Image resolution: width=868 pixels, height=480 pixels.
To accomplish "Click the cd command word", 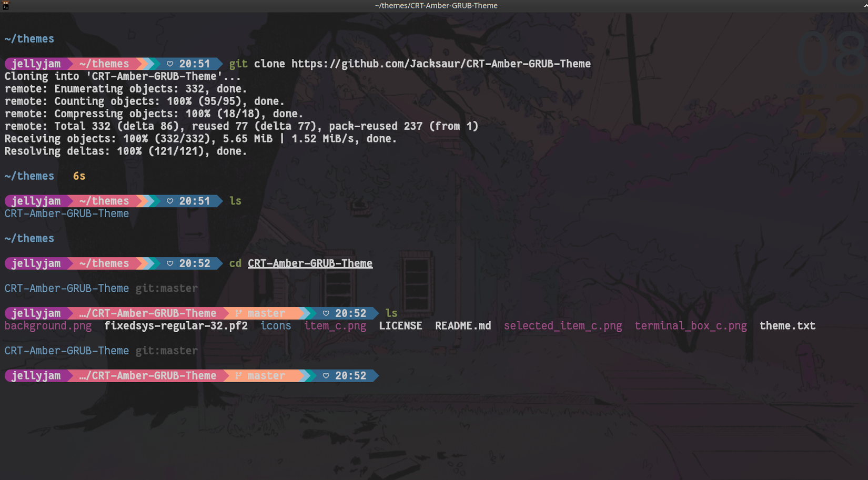I will pyautogui.click(x=235, y=263).
